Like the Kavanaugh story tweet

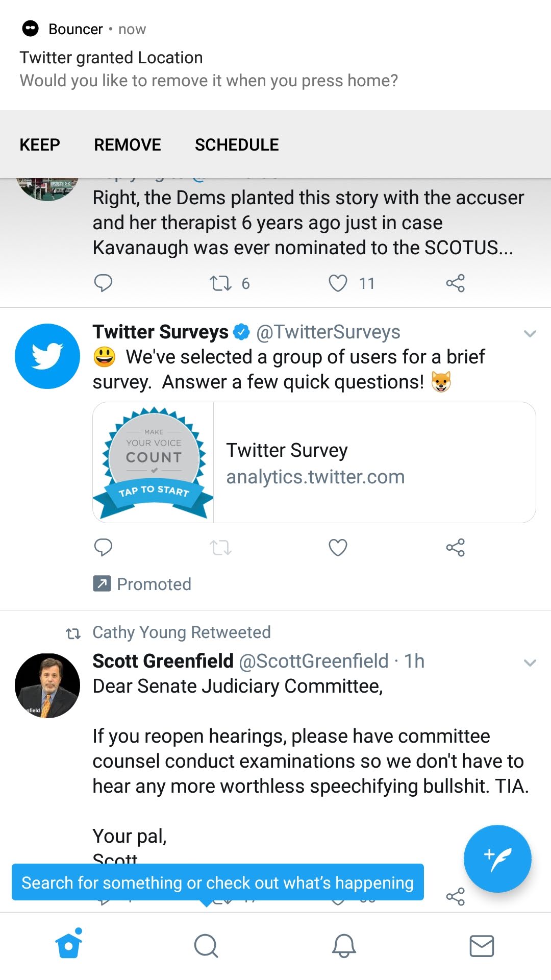coord(338,283)
